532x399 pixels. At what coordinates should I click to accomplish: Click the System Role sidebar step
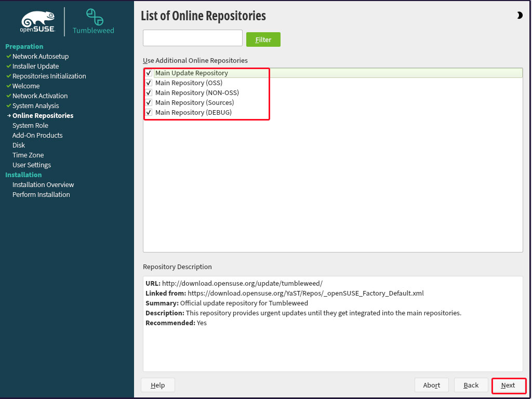[x=30, y=125]
